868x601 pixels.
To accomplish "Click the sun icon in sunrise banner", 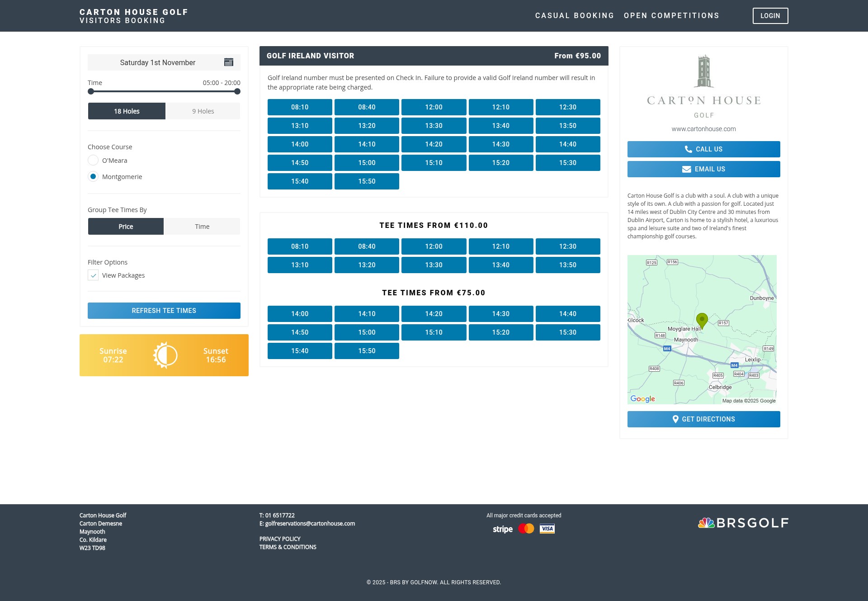I will coord(165,355).
